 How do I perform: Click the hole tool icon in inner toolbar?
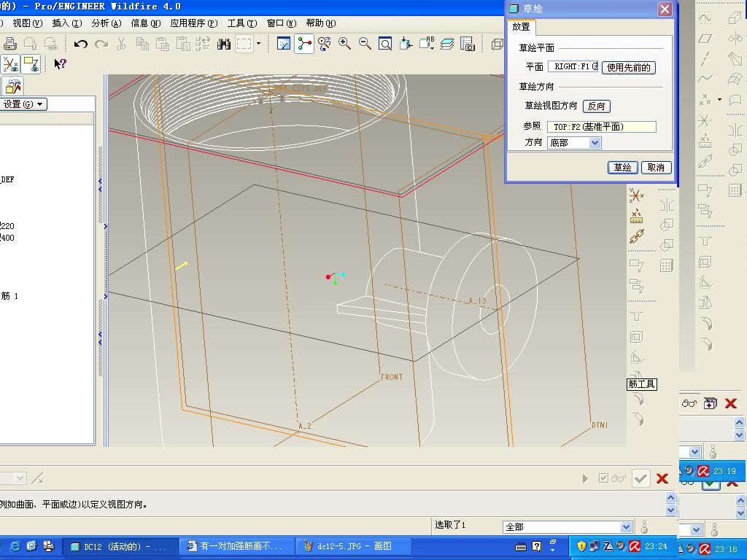pyautogui.click(x=636, y=316)
